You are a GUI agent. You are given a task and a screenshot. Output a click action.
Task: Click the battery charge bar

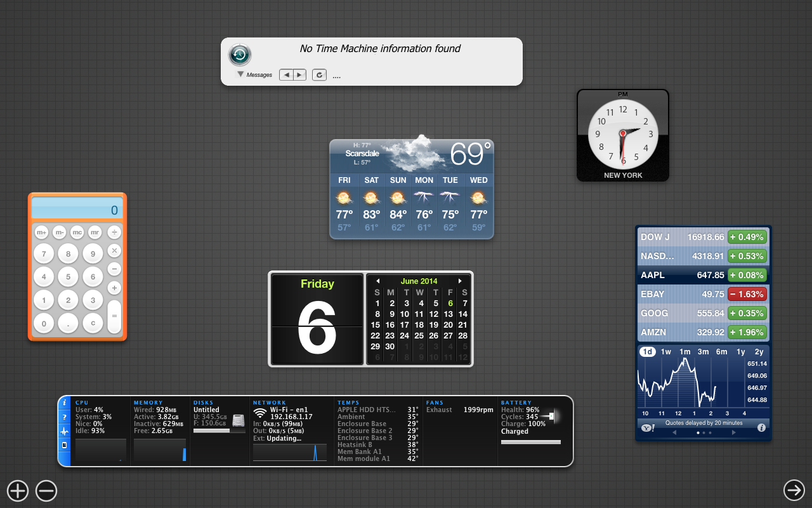pyautogui.click(x=531, y=442)
